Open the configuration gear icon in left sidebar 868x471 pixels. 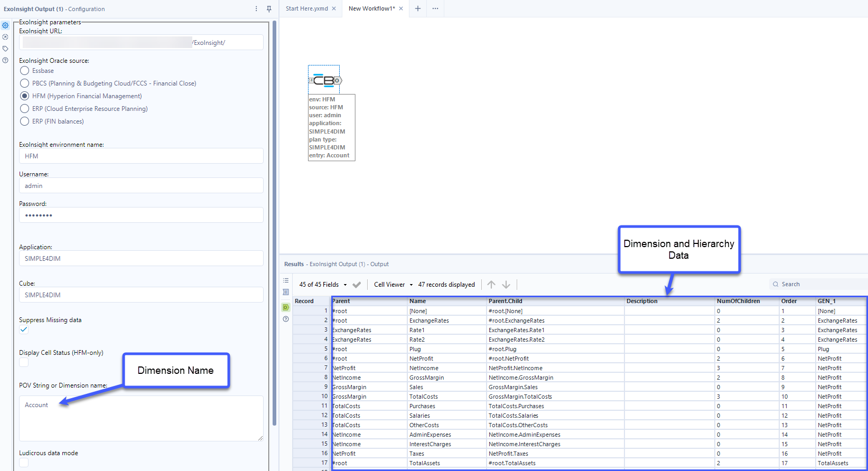(5, 25)
